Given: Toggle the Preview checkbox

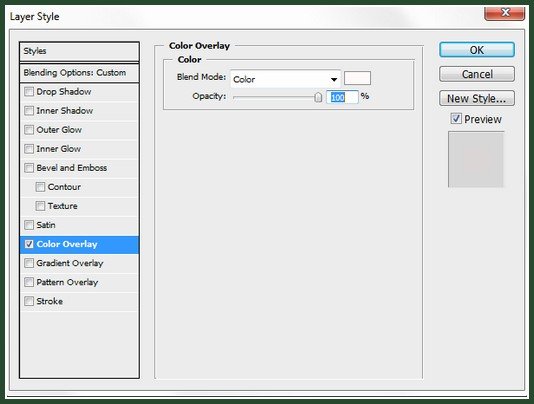Looking at the screenshot, I should pyautogui.click(x=456, y=119).
